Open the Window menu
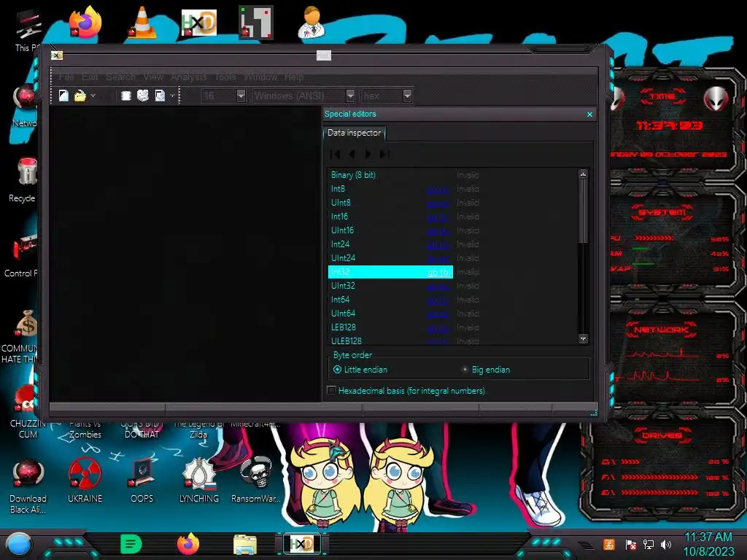747x560 pixels. click(260, 77)
